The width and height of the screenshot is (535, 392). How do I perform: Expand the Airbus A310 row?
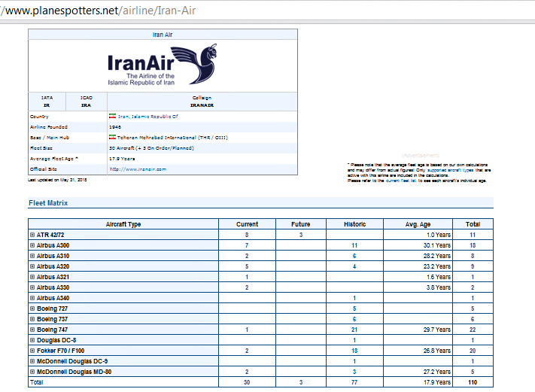[32, 256]
